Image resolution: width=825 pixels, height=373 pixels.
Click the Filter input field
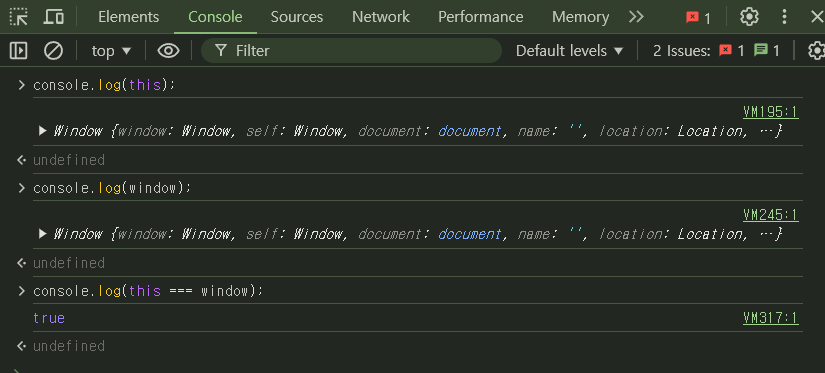[351, 51]
